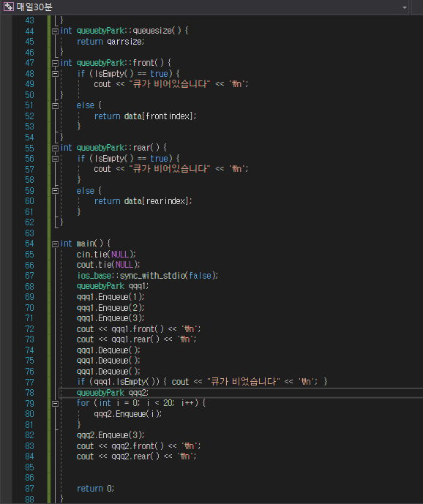The height and width of the screenshot is (504, 423).
Task: Click the 'qqq2.Enqueue(i);' statement
Action: coord(127,414)
